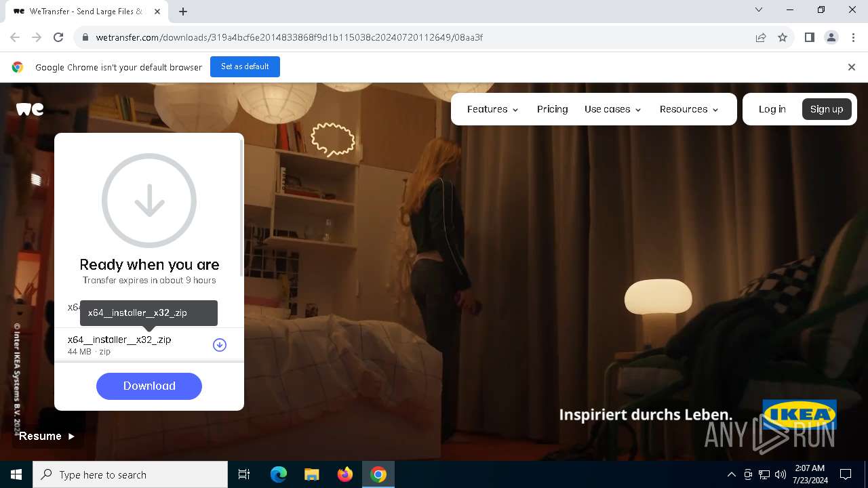Show hidden system tray icons
This screenshot has width=868, height=488.
pos(731,474)
